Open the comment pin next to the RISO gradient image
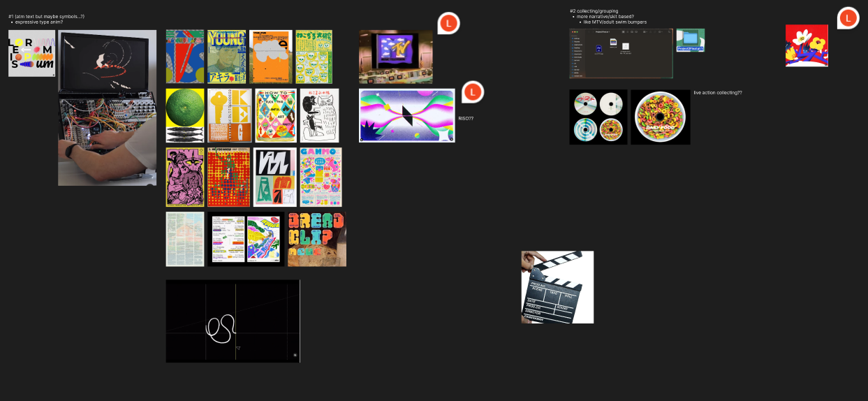Image resolution: width=868 pixels, height=401 pixels. click(x=473, y=92)
